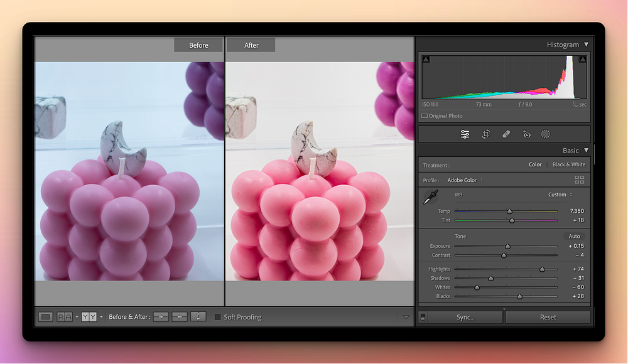Pick the White Balance eyedropper tool
This screenshot has height=364, width=628.
pos(431,197)
